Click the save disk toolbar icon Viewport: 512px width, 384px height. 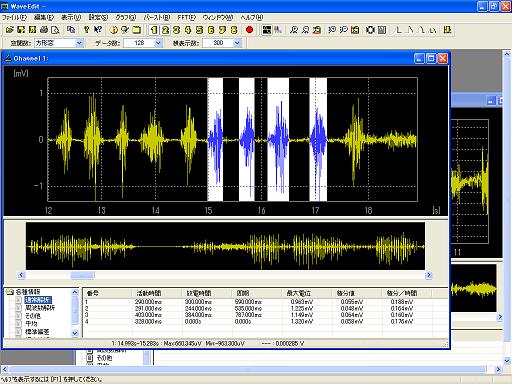(21, 30)
